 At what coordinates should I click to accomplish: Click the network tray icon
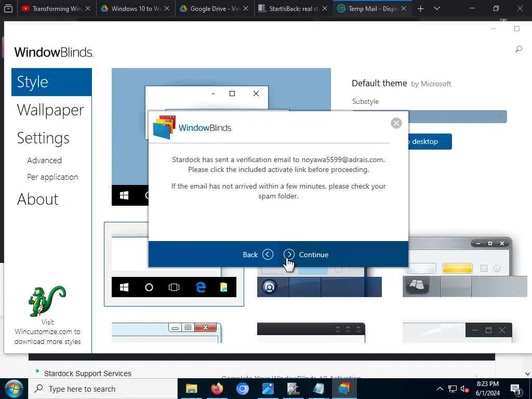[453, 389]
